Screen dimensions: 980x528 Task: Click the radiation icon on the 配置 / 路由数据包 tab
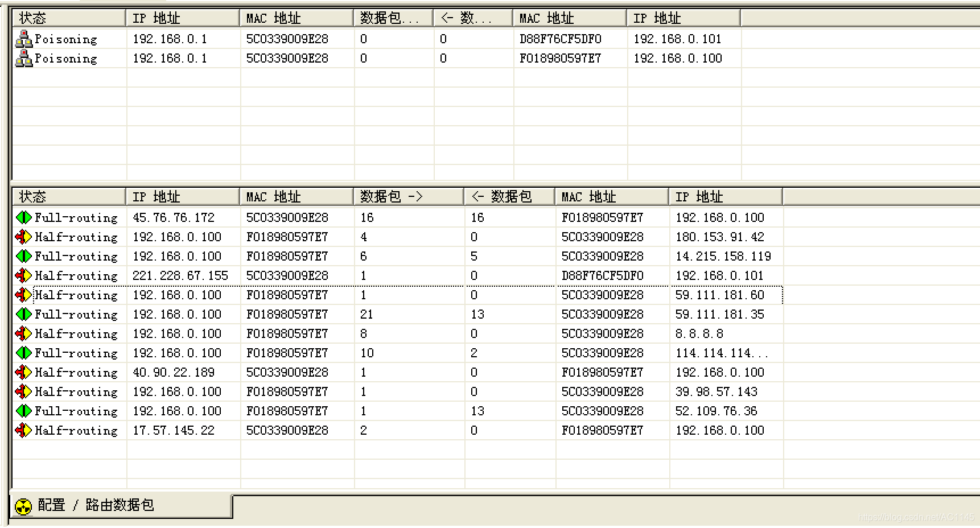(23, 506)
